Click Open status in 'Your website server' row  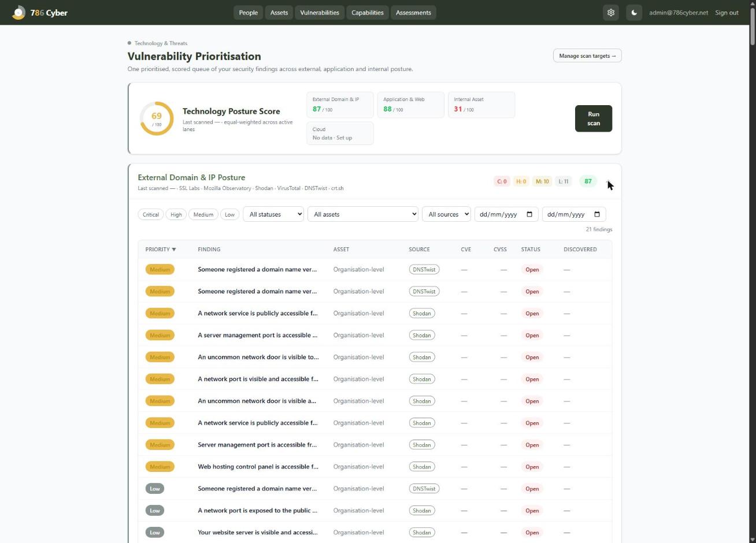[532, 533]
